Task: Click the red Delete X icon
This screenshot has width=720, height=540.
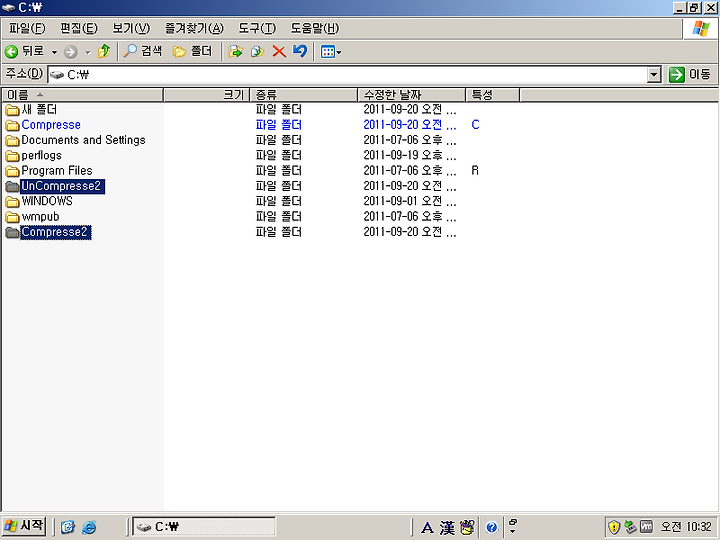Action: pos(279,51)
